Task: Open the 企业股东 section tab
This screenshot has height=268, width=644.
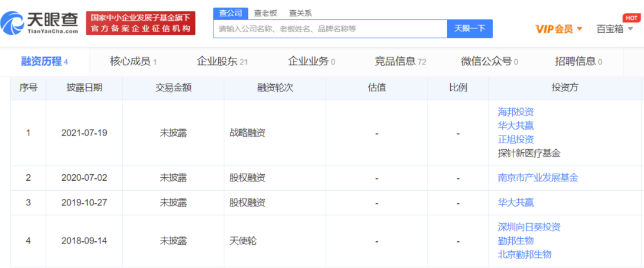Action: click(x=222, y=61)
